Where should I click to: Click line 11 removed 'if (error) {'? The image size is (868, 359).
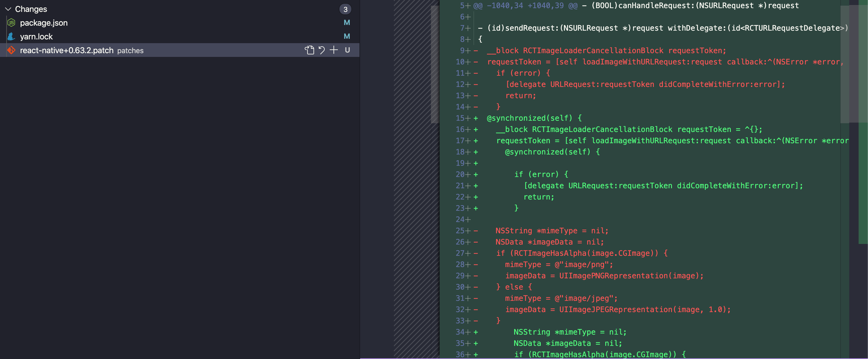click(523, 73)
